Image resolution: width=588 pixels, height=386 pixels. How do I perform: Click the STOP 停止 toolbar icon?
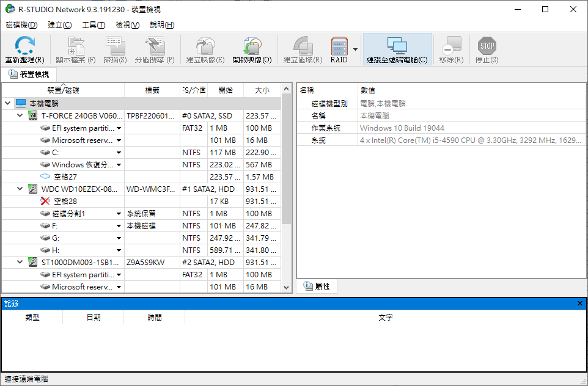[487, 46]
